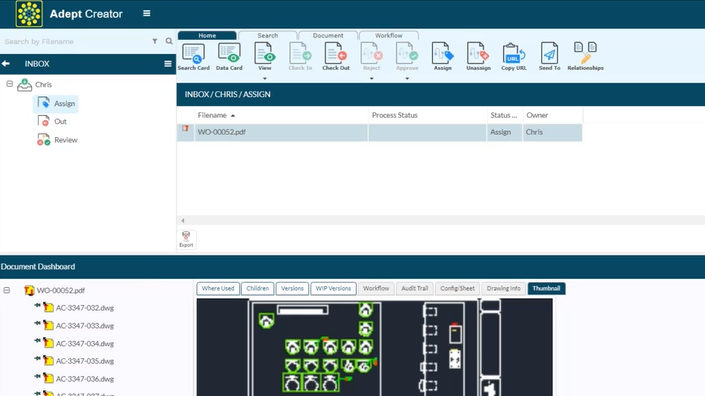Switch to the Home ribbon tab
The image size is (705, 396).
pyautogui.click(x=207, y=36)
